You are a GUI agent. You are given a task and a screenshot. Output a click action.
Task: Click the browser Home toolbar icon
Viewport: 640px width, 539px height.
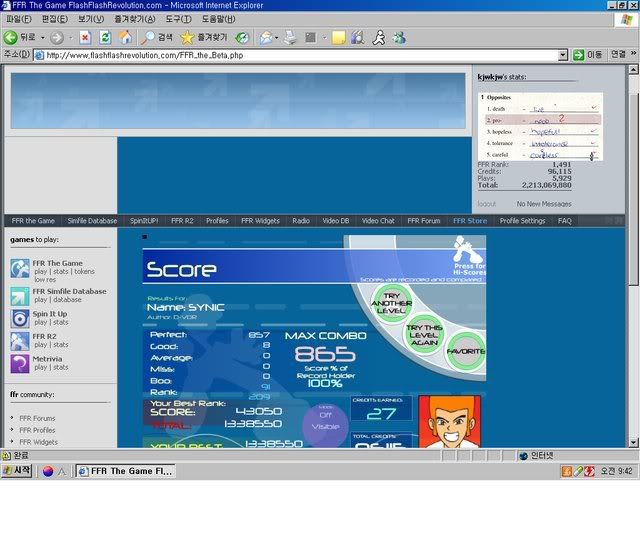point(125,37)
